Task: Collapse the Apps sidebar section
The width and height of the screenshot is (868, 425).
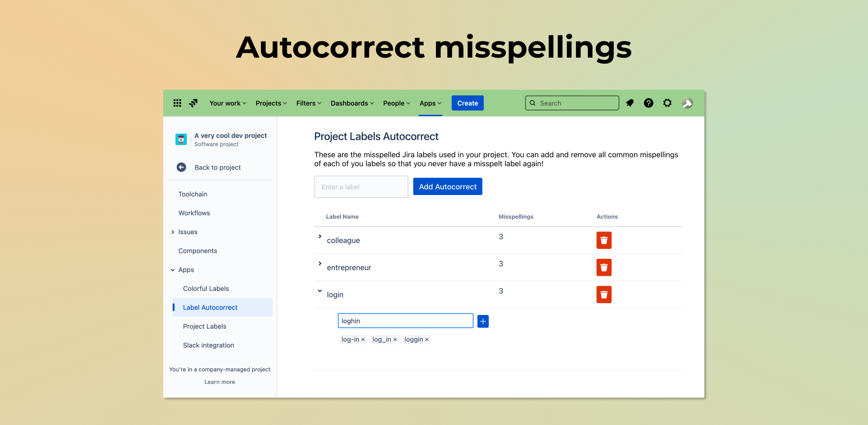Action: pyautogui.click(x=173, y=270)
